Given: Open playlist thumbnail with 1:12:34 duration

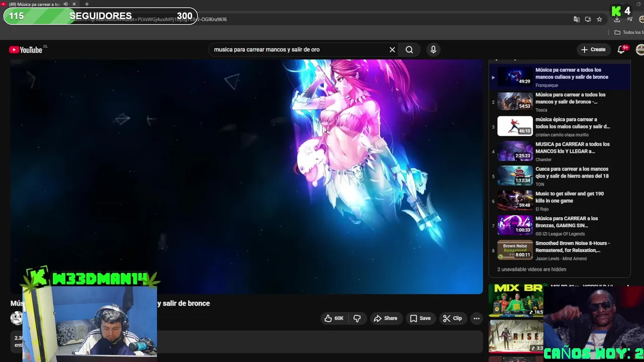Looking at the screenshot, I should (515, 175).
